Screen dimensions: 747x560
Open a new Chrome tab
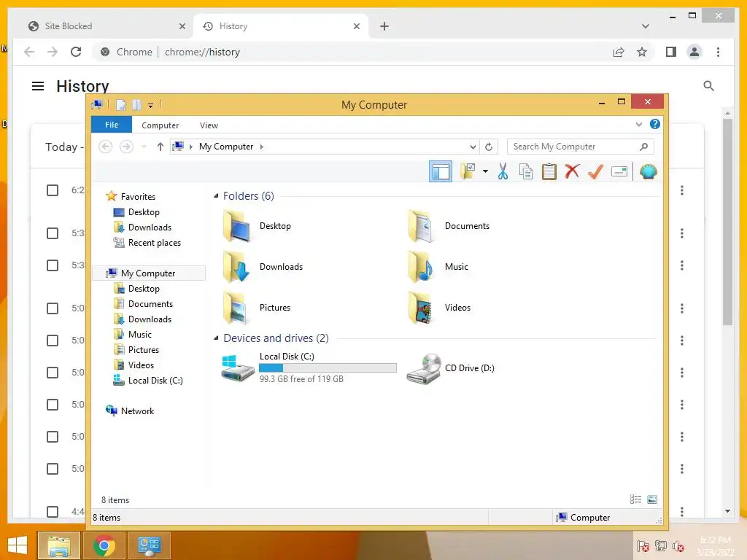click(x=384, y=26)
